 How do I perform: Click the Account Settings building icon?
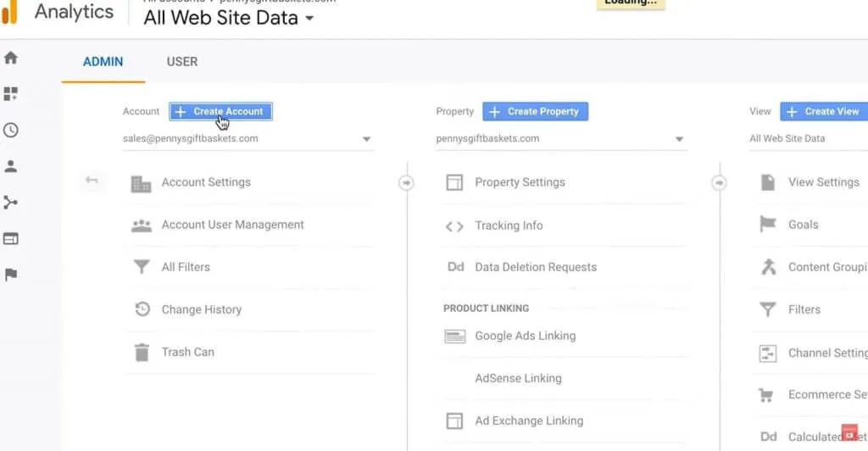tap(141, 183)
